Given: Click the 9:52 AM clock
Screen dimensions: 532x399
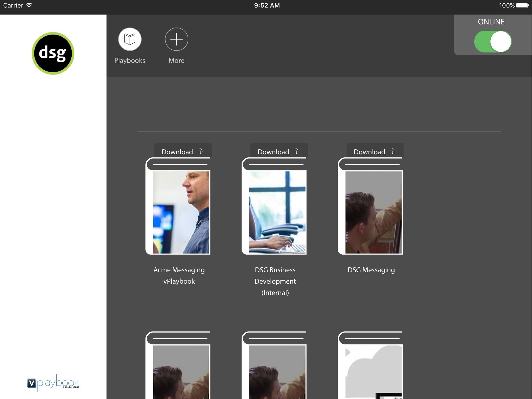Looking at the screenshot, I should (267, 5).
